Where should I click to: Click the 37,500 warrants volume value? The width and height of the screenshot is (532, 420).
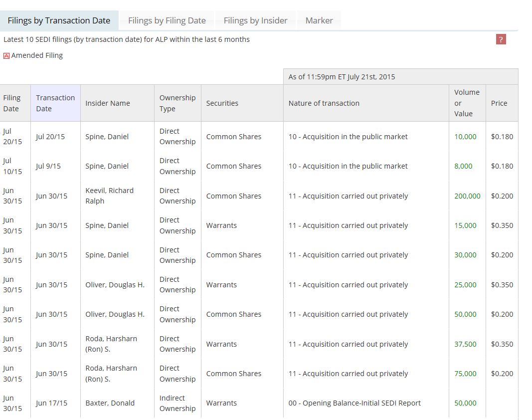pos(465,344)
